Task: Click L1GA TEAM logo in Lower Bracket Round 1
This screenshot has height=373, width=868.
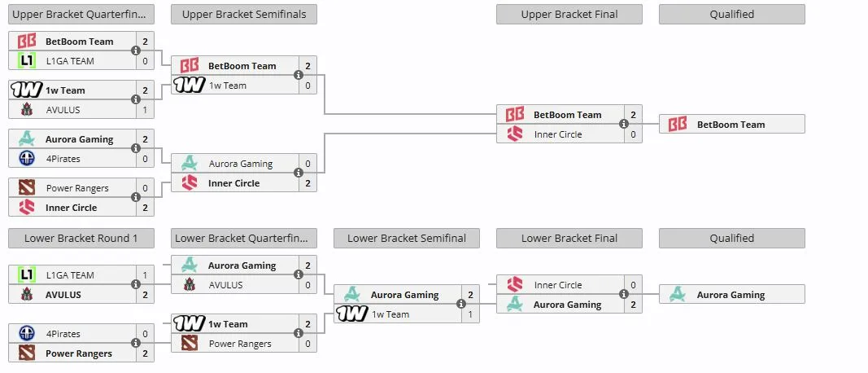Action: click(x=27, y=275)
